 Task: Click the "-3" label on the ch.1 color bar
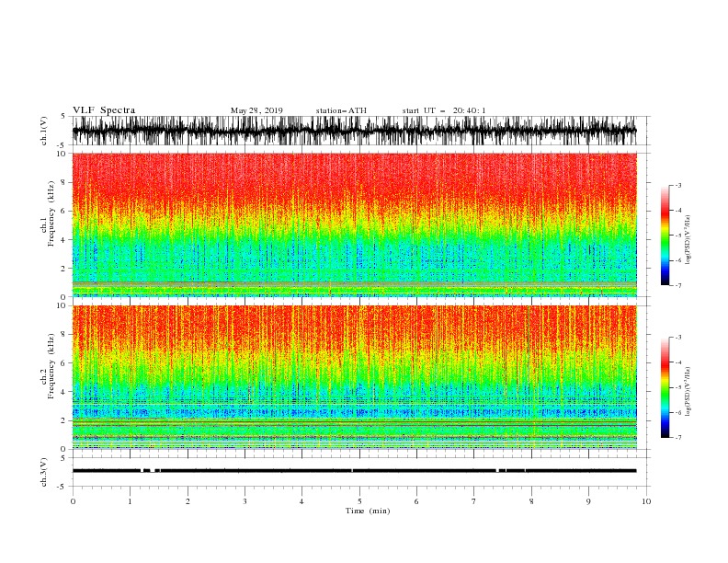677,185
